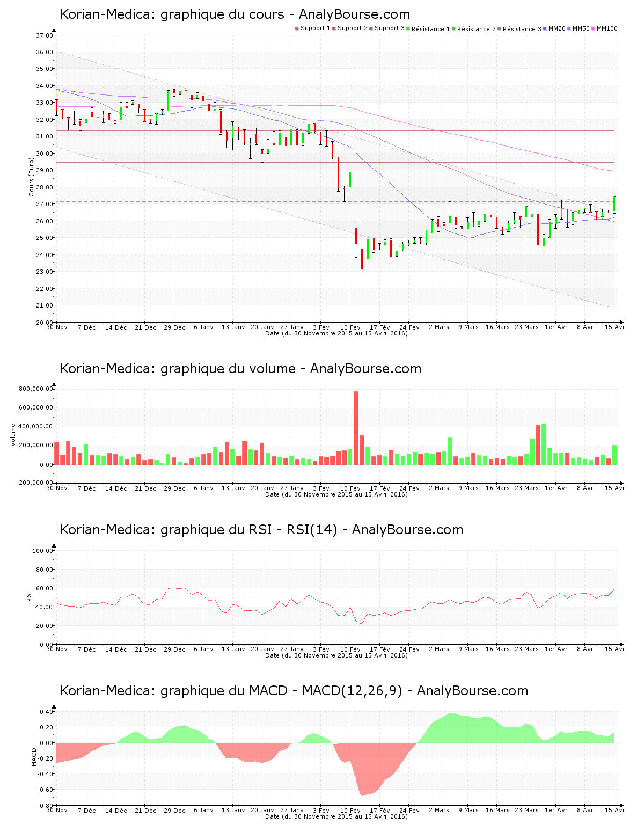Click the 'RSI' vertical axis label
Image resolution: width=644 pixels, height=832 pixels.
tap(28, 595)
